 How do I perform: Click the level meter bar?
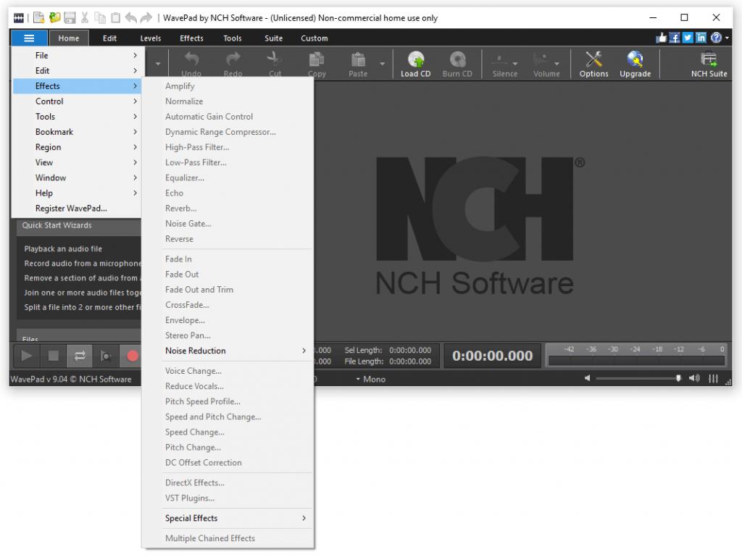(x=636, y=361)
